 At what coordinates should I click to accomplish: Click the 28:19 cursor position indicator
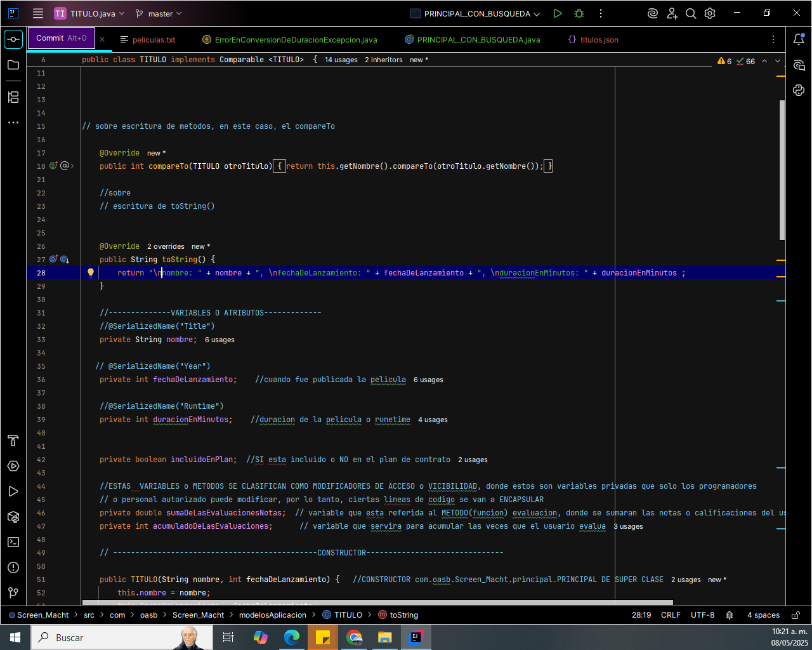pos(641,615)
